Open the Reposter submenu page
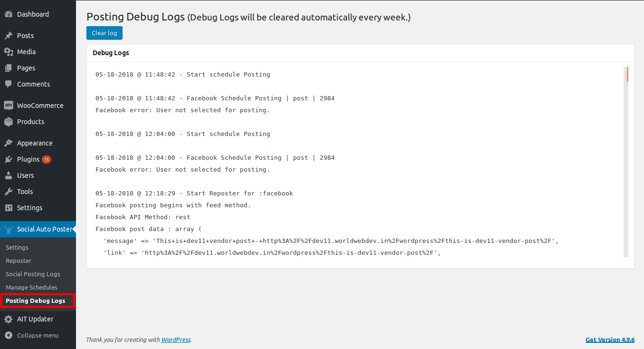 pyautogui.click(x=19, y=261)
